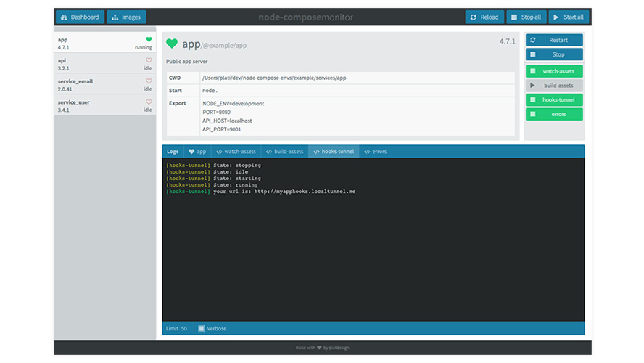
Task: Start all services
Action: click(x=569, y=17)
